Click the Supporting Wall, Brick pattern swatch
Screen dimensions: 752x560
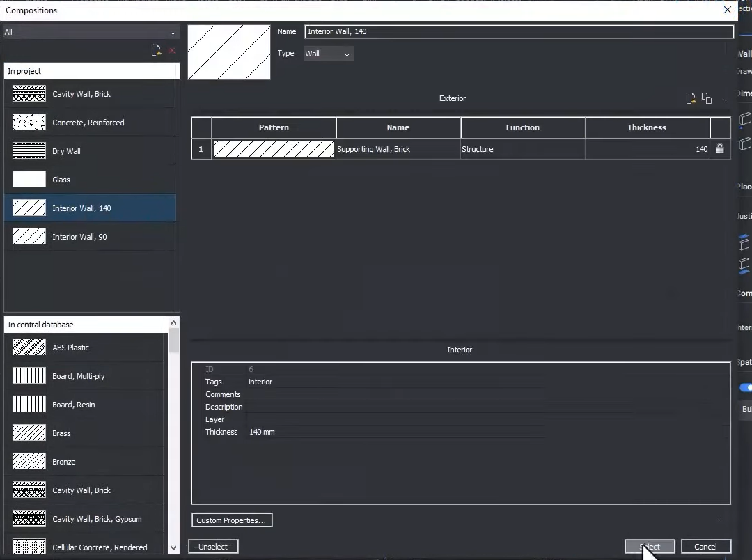tap(273, 148)
